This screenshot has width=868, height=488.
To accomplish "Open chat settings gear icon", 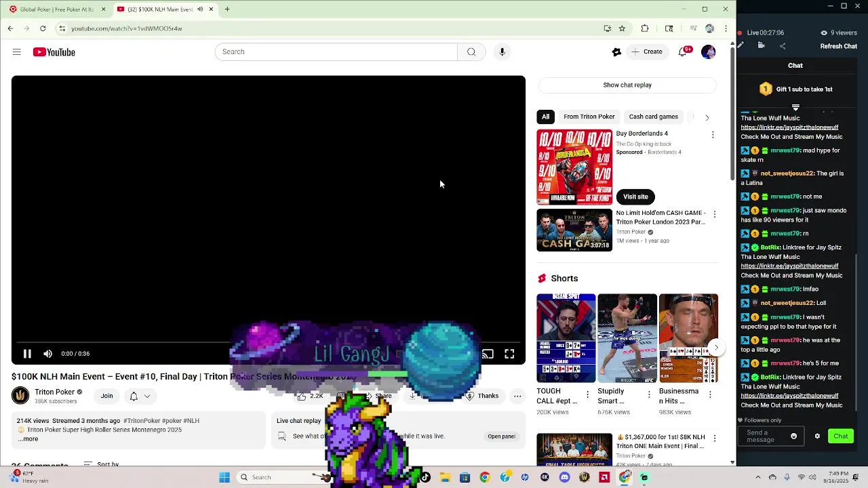I will [817, 436].
